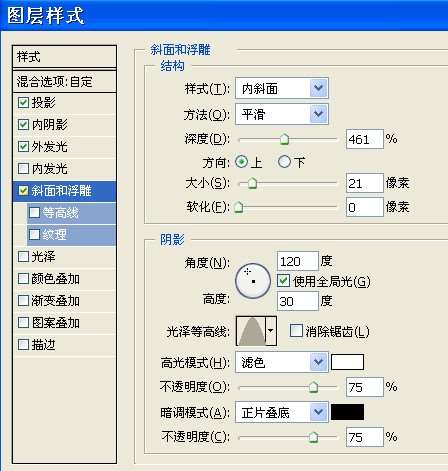
Task: Enable the 光泽 satin checkbox
Action: point(23,257)
